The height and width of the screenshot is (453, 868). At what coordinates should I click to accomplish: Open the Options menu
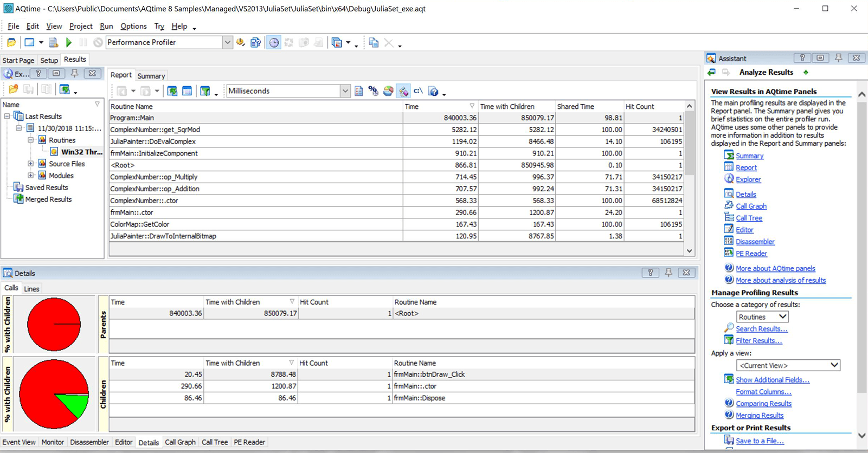pyautogui.click(x=133, y=26)
